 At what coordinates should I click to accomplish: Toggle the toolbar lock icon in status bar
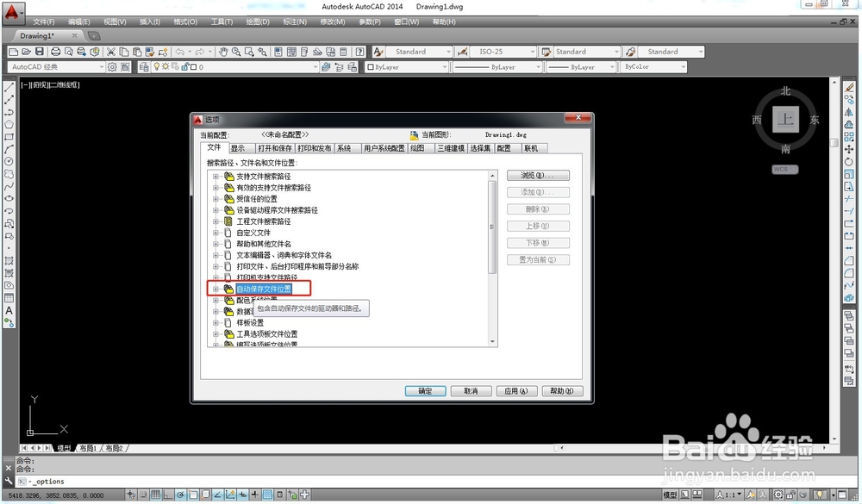coord(791,495)
